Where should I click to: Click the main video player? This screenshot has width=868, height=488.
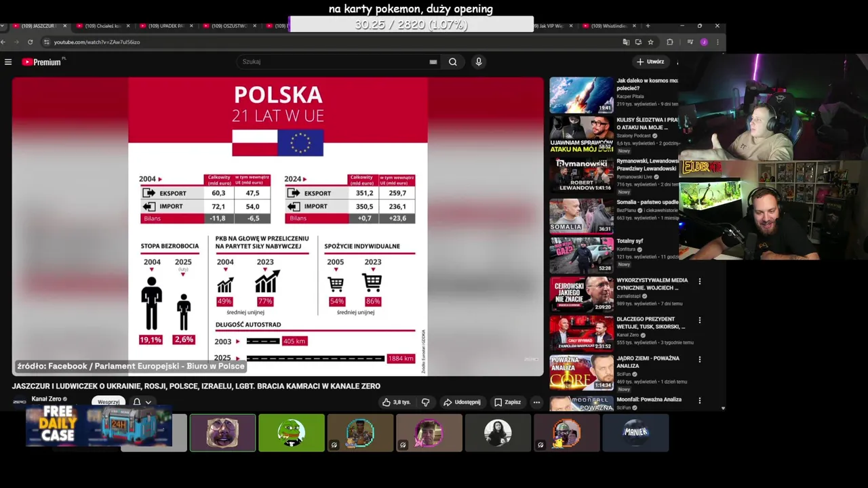click(x=278, y=226)
